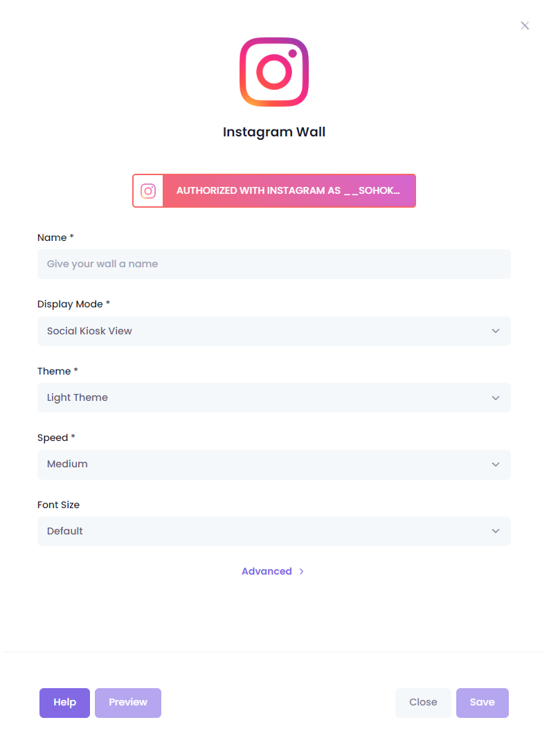Open the Medium speed dropdown
549x756 pixels.
[273, 465]
